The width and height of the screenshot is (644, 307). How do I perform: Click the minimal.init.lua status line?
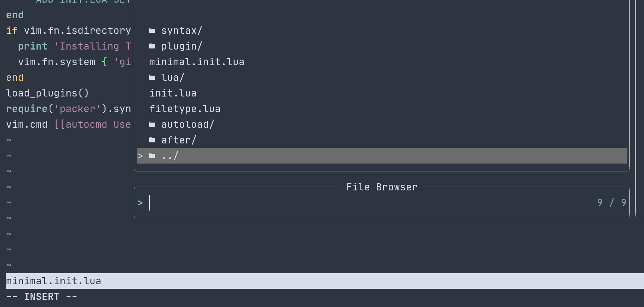pyautogui.click(x=53, y=281)
